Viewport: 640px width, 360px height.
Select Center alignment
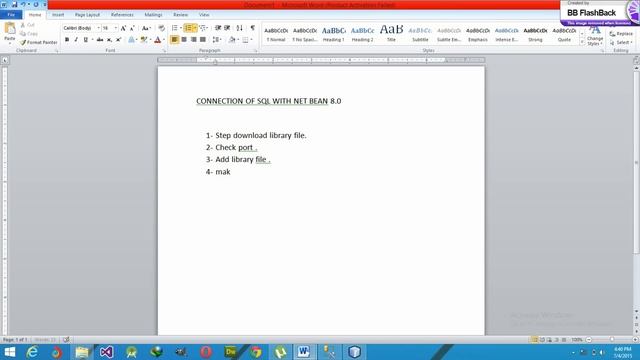click(x=184, y=40)
